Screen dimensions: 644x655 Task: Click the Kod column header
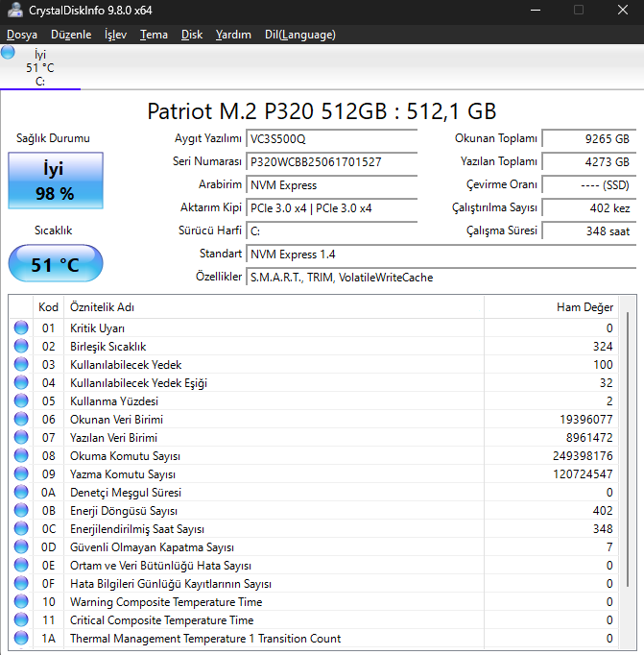[48, 307]
